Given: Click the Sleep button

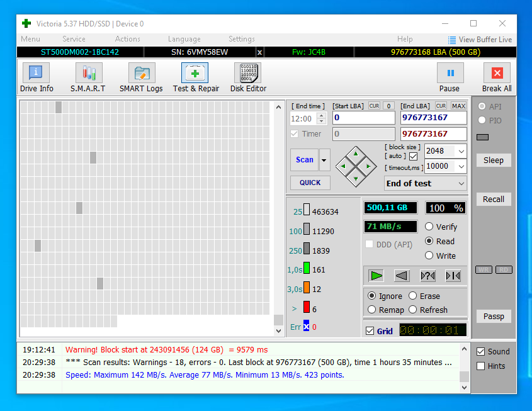Looking at the screenshot, I should (494, 160).
